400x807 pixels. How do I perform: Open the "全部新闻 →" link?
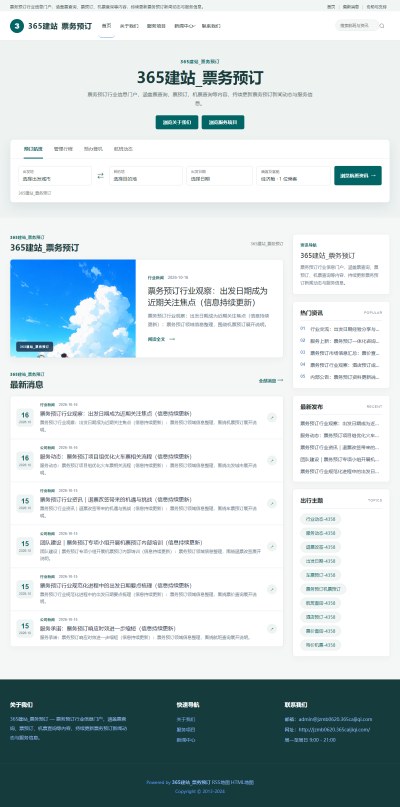pyautogui.click(x=271, y=380)
